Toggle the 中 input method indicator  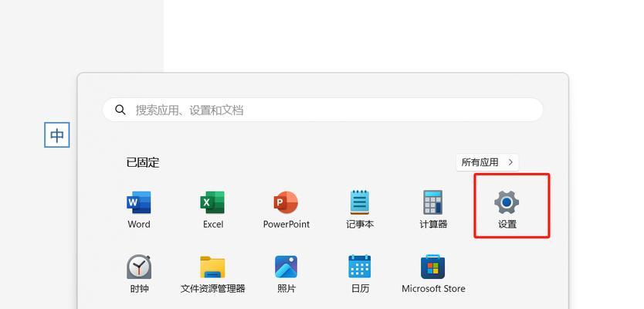(56, 134)
